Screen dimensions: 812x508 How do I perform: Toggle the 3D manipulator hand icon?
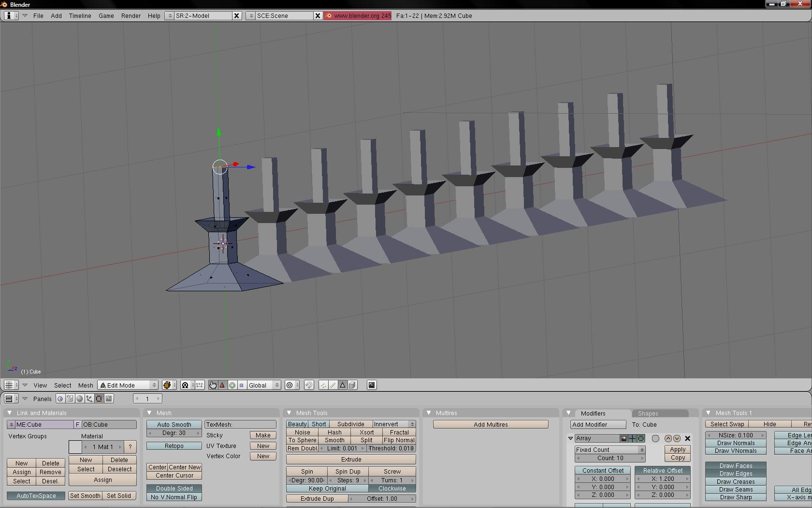(213, 385)
